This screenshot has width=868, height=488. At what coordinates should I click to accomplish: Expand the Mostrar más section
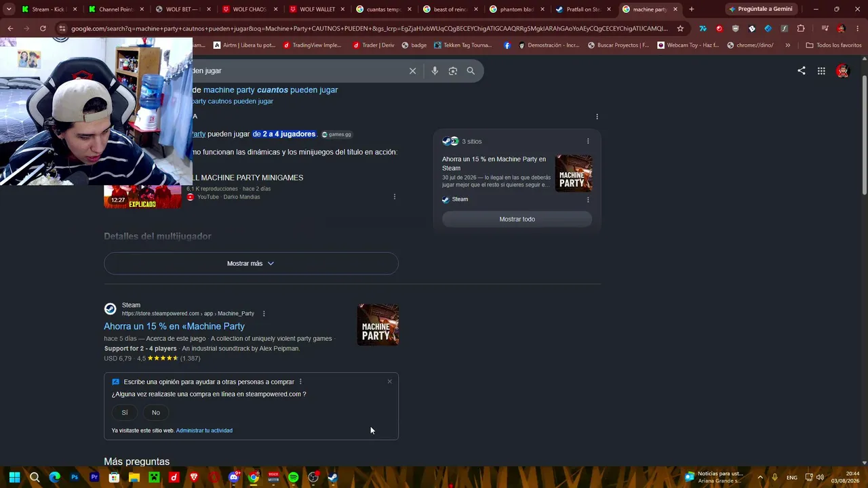[251, 264]
